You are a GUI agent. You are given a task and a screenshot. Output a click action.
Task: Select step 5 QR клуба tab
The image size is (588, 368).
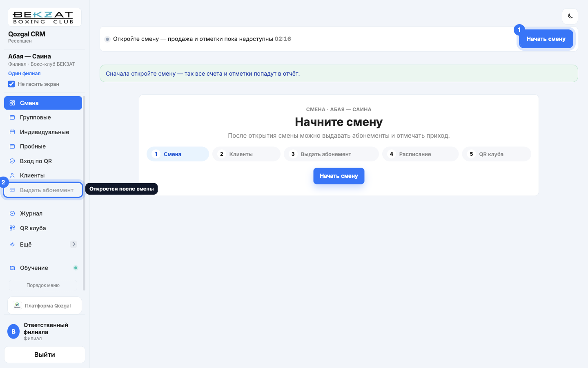[497, 154]
